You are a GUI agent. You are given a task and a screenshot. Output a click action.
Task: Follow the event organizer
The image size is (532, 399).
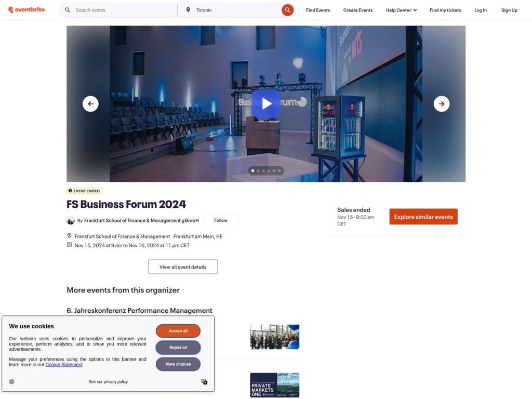tap(220, 220)
